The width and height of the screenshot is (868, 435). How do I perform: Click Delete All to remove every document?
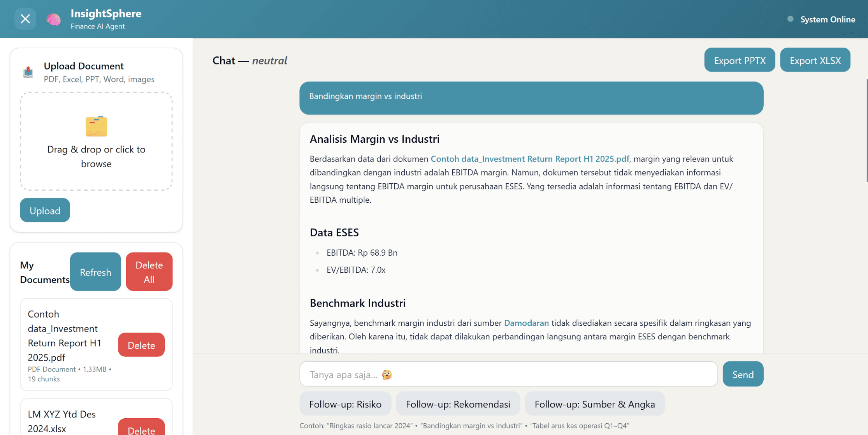[149, 272]
